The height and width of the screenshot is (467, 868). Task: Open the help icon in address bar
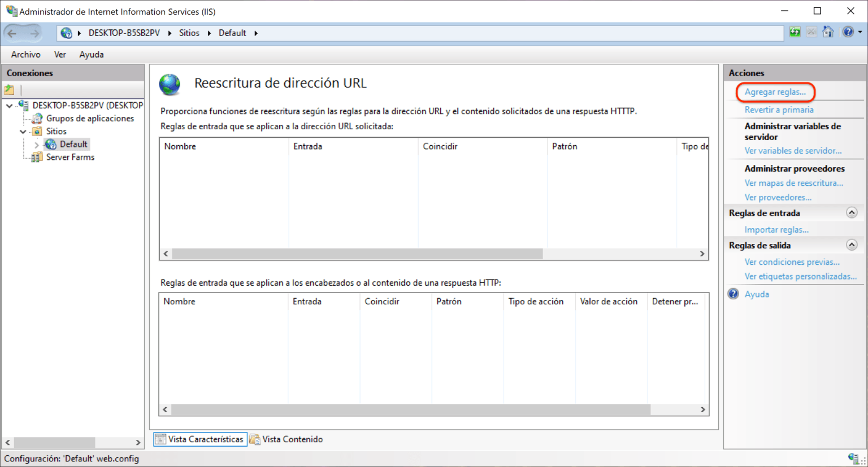pos(848,32)
